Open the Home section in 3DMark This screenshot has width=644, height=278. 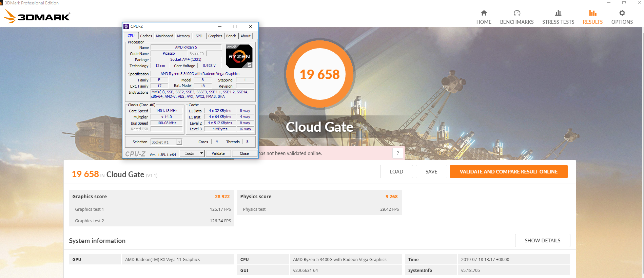pyautogui.click(x=484, y=17)
